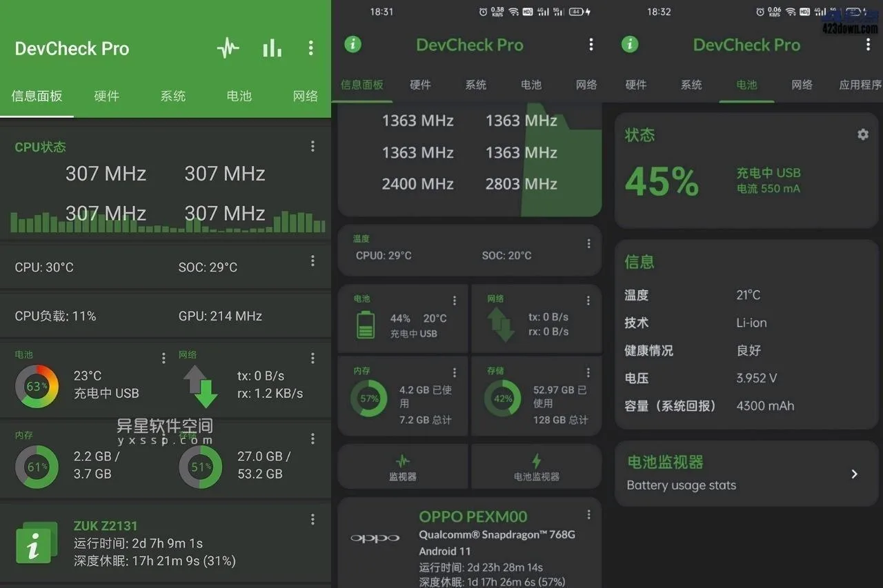Tap SOC: 29°C reading in left screen
883x588 pixels.
point(208,267)
